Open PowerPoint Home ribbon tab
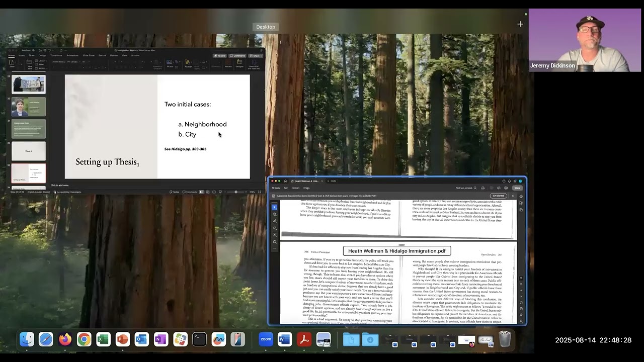Viewport: 644px width, 362px height. point(12,55)
